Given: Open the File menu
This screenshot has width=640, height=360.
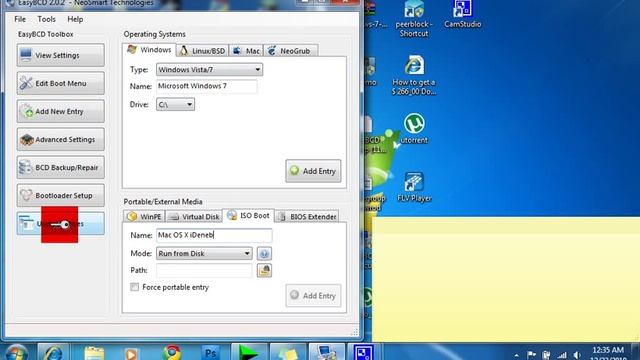Looking at the screenshot, I should pyautogui.click(x=20, y=19).
